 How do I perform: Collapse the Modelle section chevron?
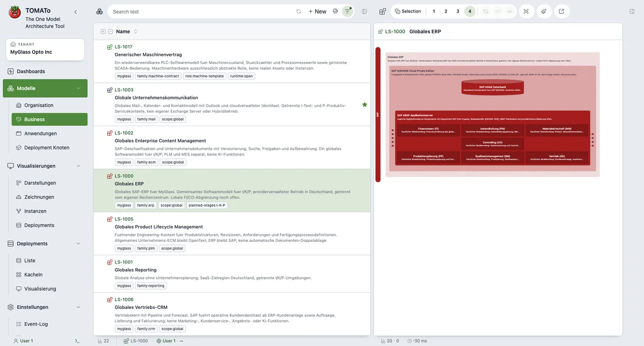coord(78,89)
